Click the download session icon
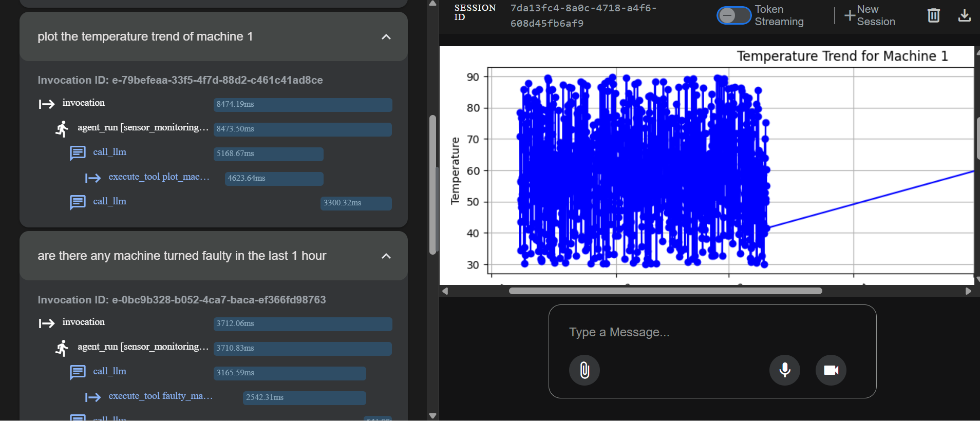Screen dimensions: 980x421 click(x=965, y=15)
